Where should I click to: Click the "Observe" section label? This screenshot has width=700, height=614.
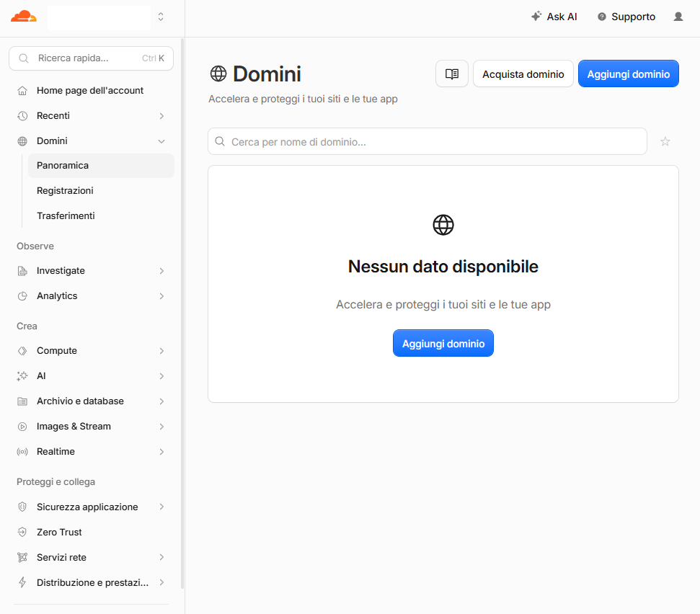pos(35,246)
